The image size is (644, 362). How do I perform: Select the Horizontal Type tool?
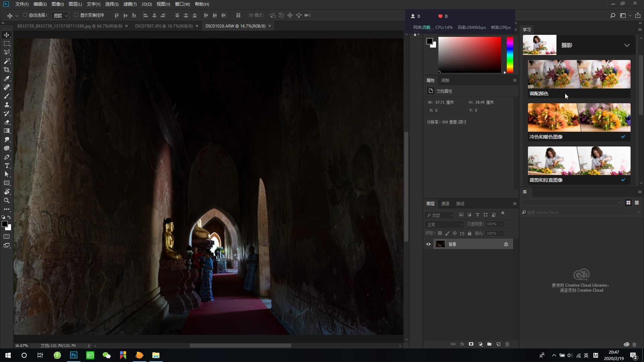(x=7, y=166)
